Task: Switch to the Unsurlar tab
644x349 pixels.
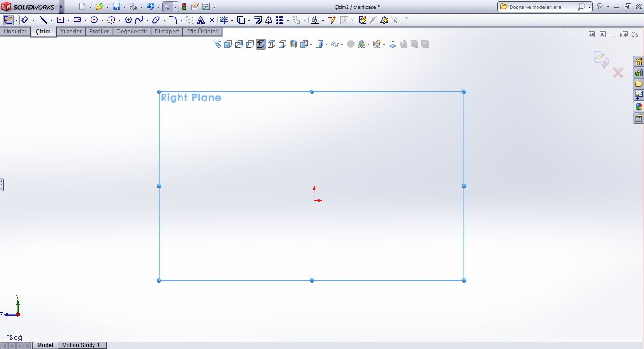Action: pyautogui.click(x=15, y=32)
